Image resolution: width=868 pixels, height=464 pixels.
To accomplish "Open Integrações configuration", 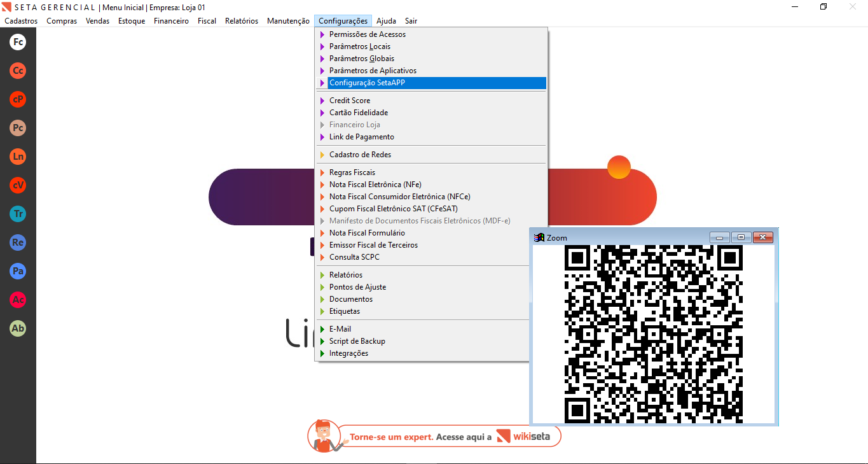I will (423, 353).
